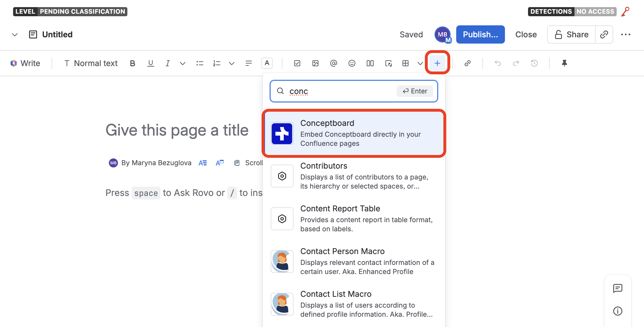Open version history
The image size is (644, 327).
[534, 63]
